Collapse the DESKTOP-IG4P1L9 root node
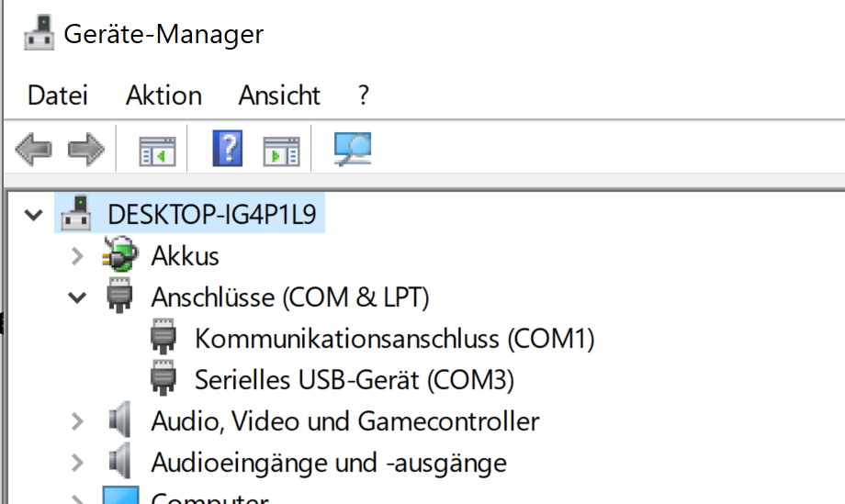The width and height of the screenshot is (845, 504). click(33, 216)
